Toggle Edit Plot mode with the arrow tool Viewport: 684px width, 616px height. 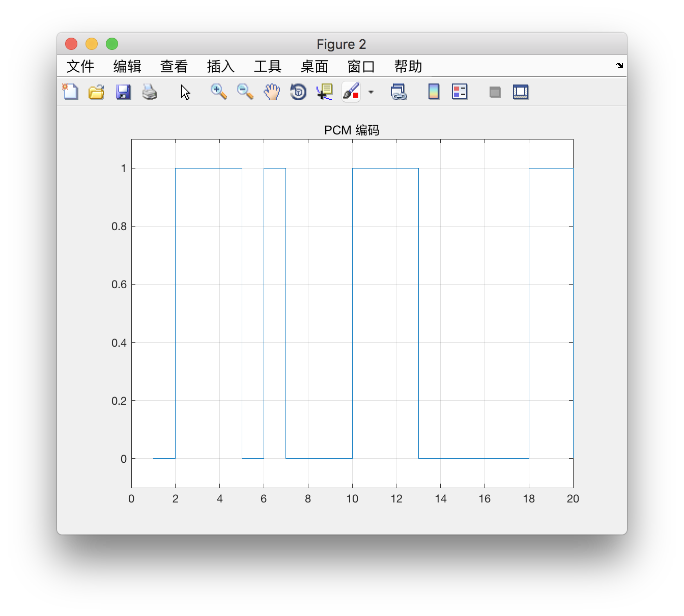185,92
